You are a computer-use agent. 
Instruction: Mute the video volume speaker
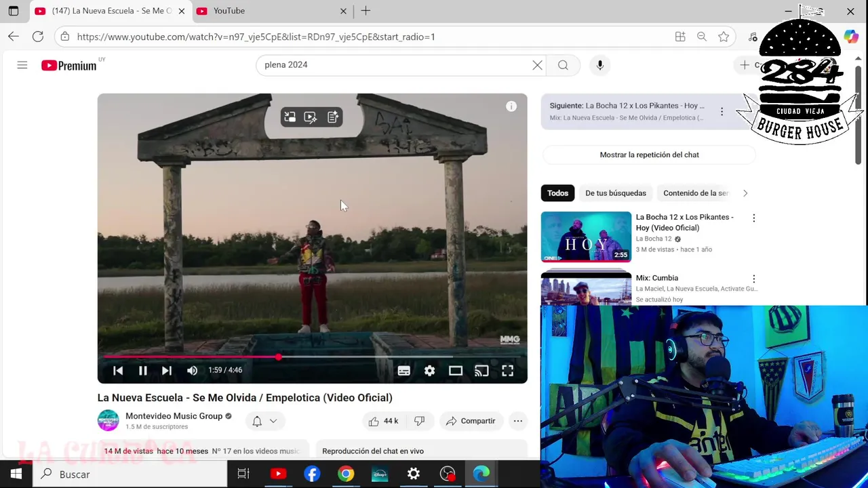click(x=193, y=370)
